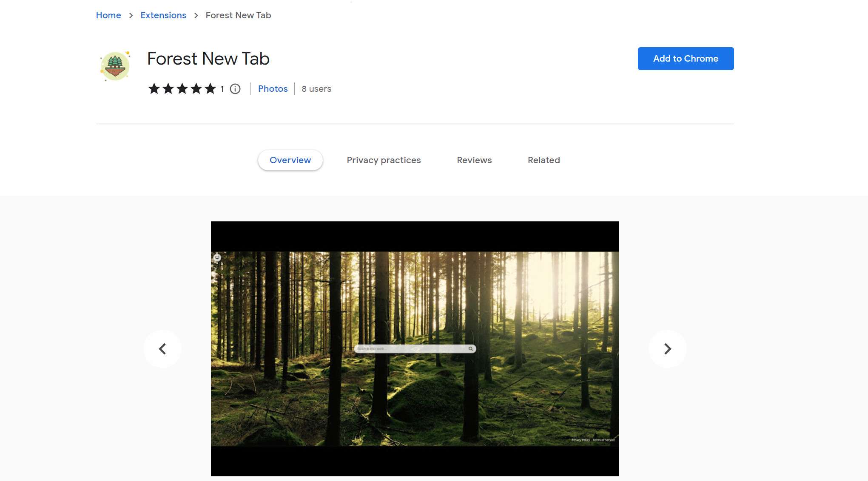Click the fifth rating star
Screen dimensions: 868x481
pos(210,89)
